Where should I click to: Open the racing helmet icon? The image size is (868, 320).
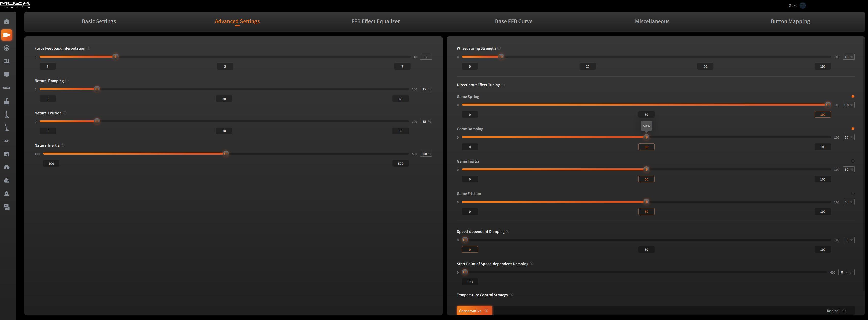point(6,181)
